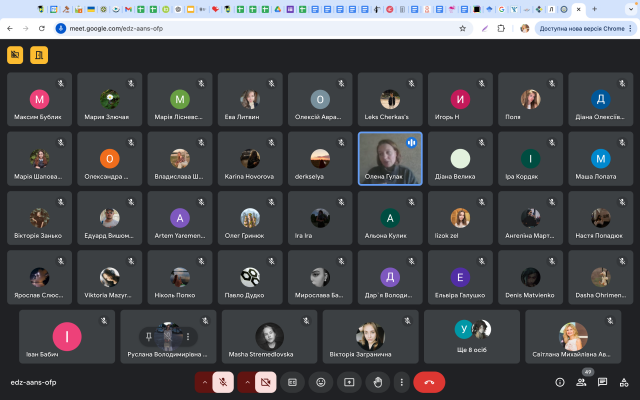Image resolution: width=640 pixels, height=400 pixels.
Task: Toggle the microphone mute button
Action: click(x=223, y=382)
